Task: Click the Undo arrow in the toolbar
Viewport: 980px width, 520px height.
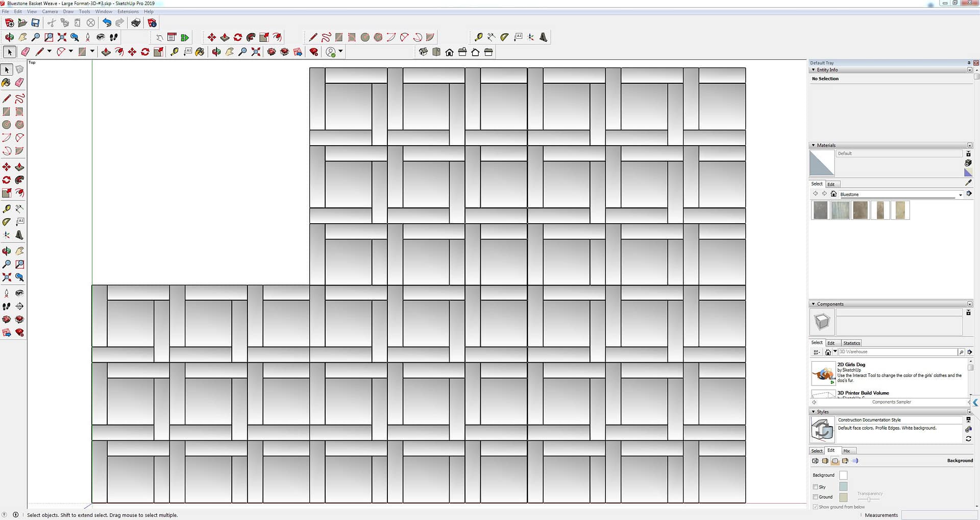Action: pyautogui.click(x=107, y=23)
